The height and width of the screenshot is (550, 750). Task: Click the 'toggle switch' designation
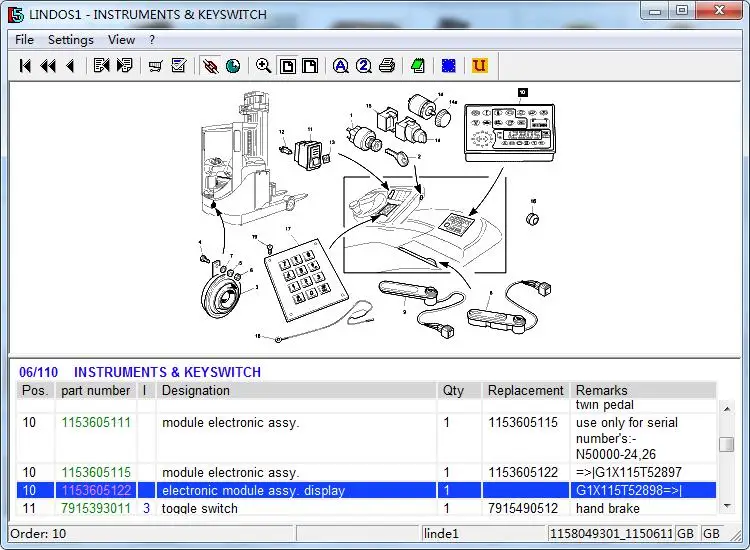[x=199, y=508]
